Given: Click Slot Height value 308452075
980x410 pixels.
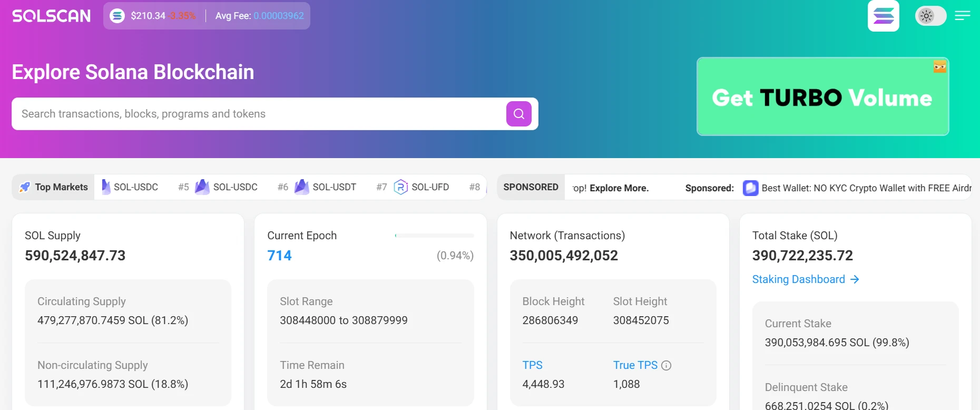Looking at the screenshot, I should point(641,320).
